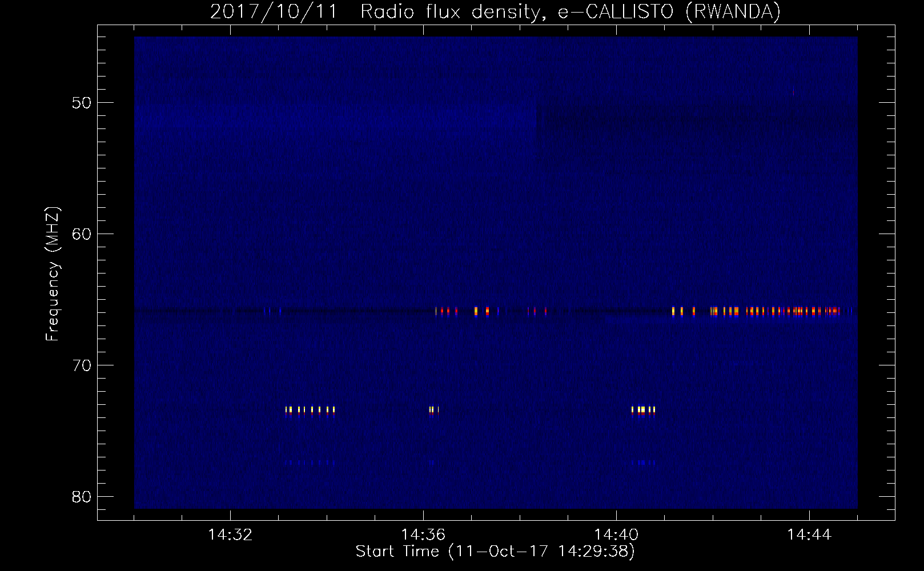The height and width of the screenshot is (571, 924).
Task: Click the frequency tick label '80'
Action: tap(82, 497)
